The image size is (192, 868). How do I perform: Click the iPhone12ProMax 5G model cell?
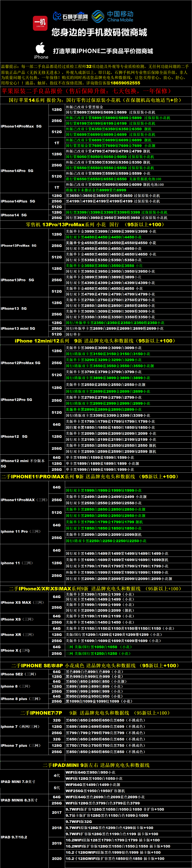click(x=24, y=363)
